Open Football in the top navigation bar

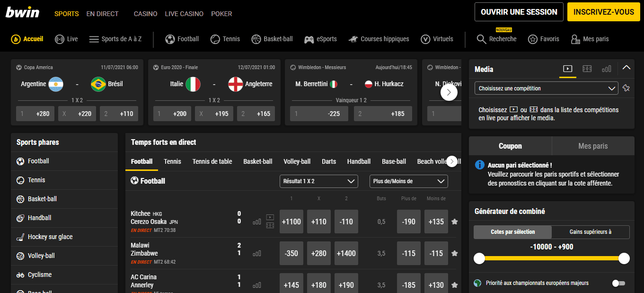182,39
